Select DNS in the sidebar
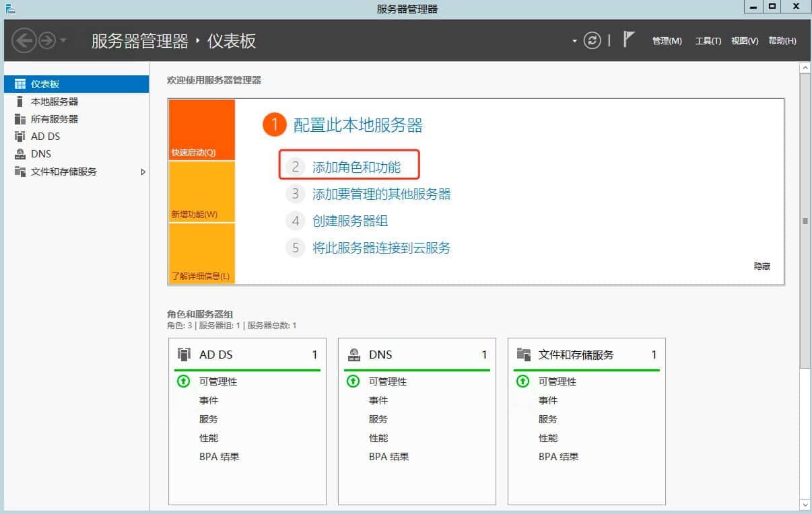 click(x=76, y=154)
